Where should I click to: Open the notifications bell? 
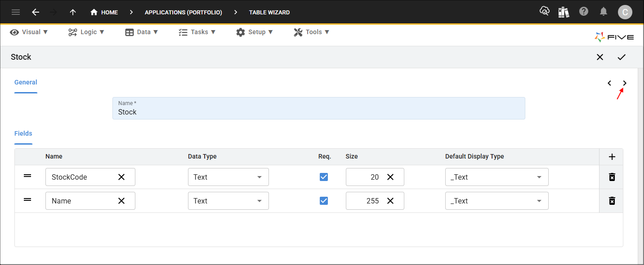point(604,11)
